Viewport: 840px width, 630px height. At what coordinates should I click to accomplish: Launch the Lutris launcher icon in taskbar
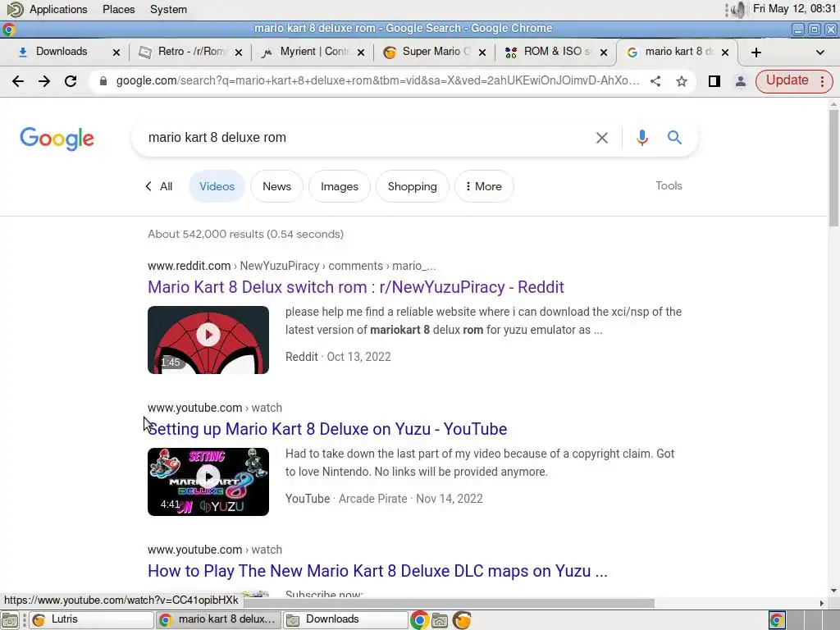click(x=462, y=620)
